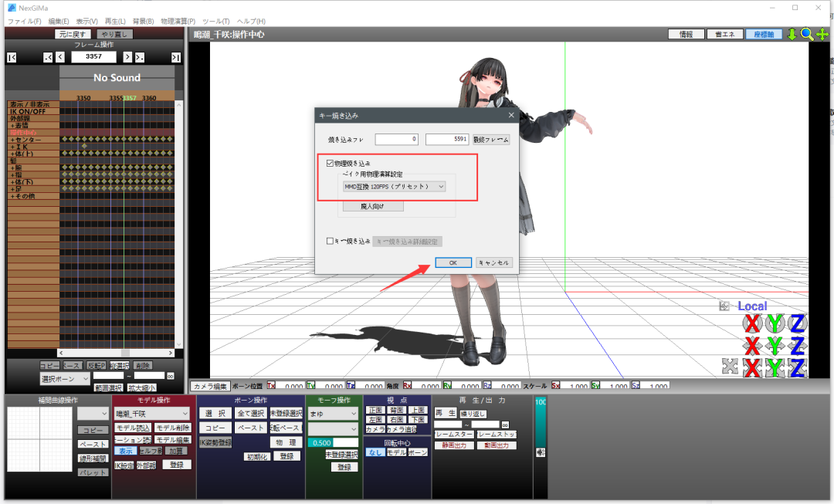Open the ヘルプ(H) menu
834x504 pixels.
coord(251,22)
